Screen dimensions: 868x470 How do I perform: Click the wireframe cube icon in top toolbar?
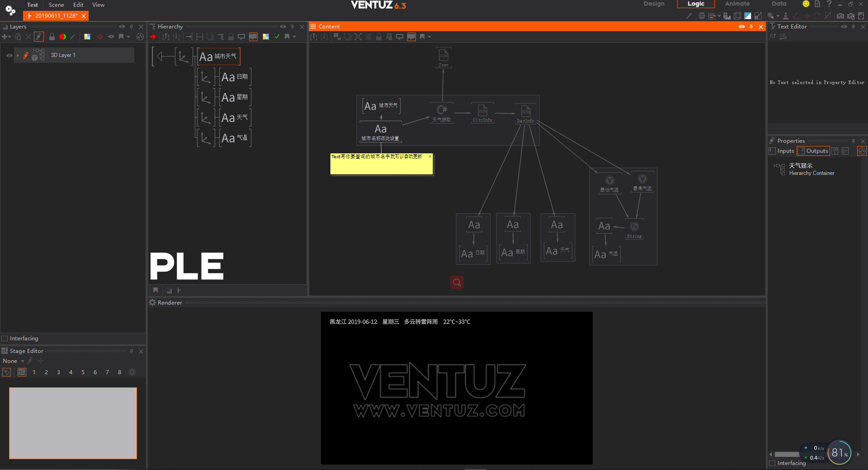(x=737, y=16)
